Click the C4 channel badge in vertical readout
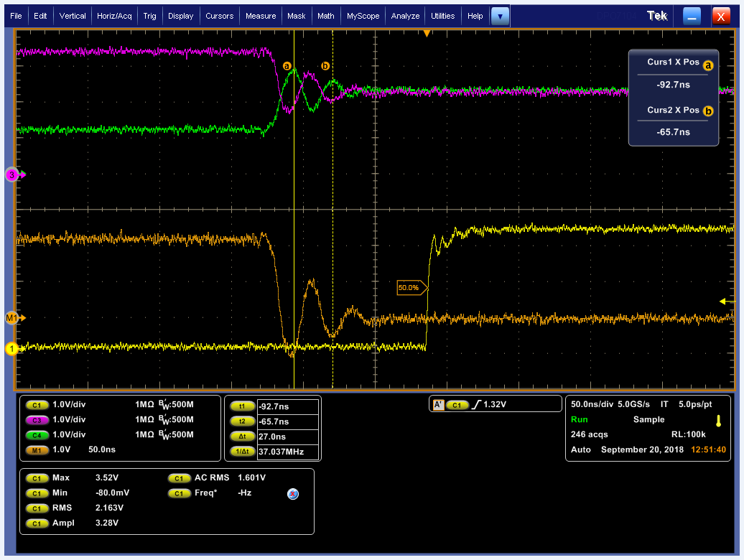Viewport: 744px width, 560px height. (x=37, y=435)
